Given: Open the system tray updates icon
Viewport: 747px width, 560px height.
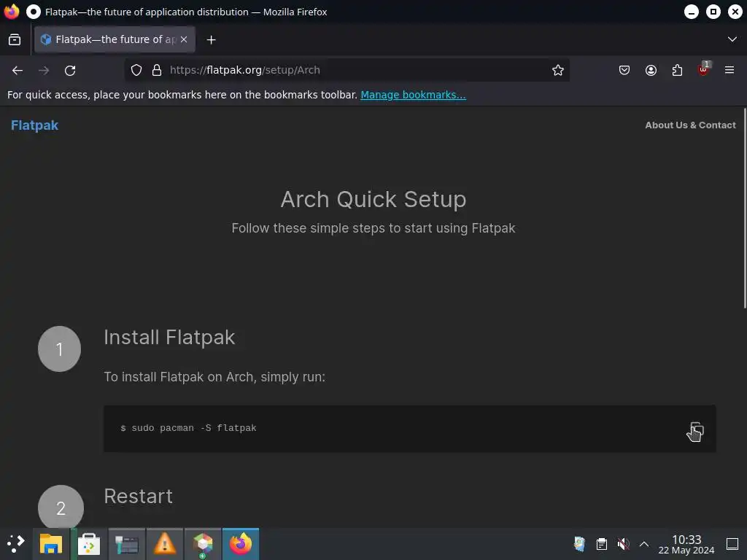Looking at the screenshot, I should [x=579, y=543].
